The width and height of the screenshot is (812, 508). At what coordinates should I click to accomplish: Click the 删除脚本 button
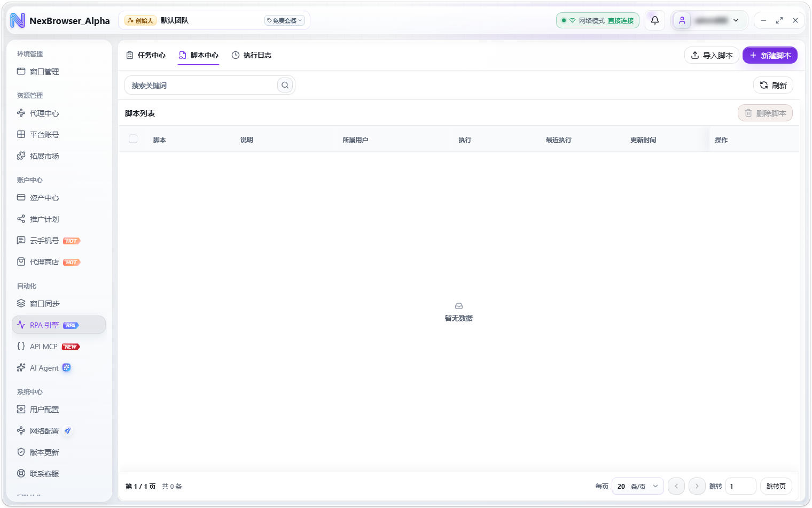765,113
